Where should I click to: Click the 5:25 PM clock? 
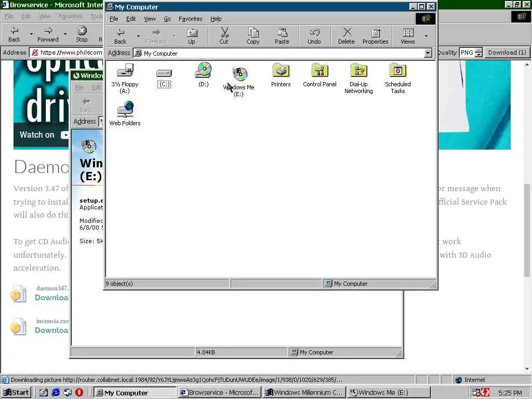click(510, 393)
